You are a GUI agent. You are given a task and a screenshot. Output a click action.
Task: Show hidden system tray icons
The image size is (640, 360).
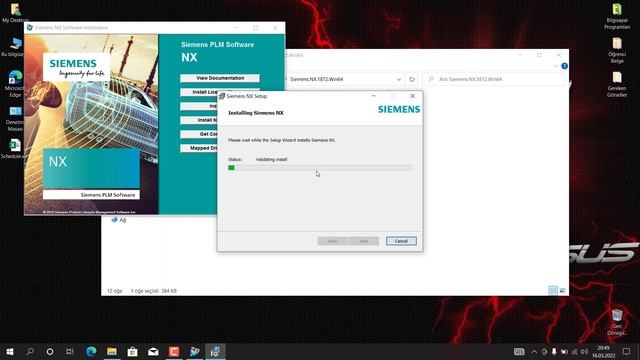point(534,351)
